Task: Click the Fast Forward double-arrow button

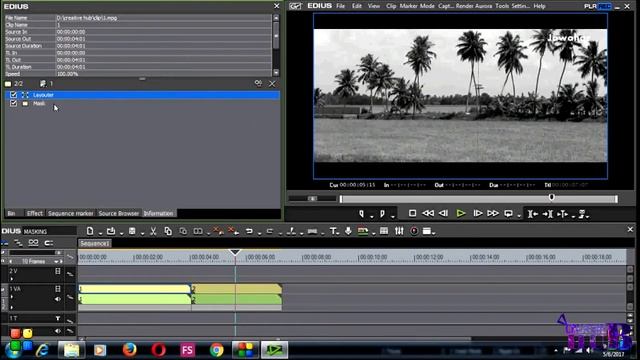Action: [x=493, y=213]
